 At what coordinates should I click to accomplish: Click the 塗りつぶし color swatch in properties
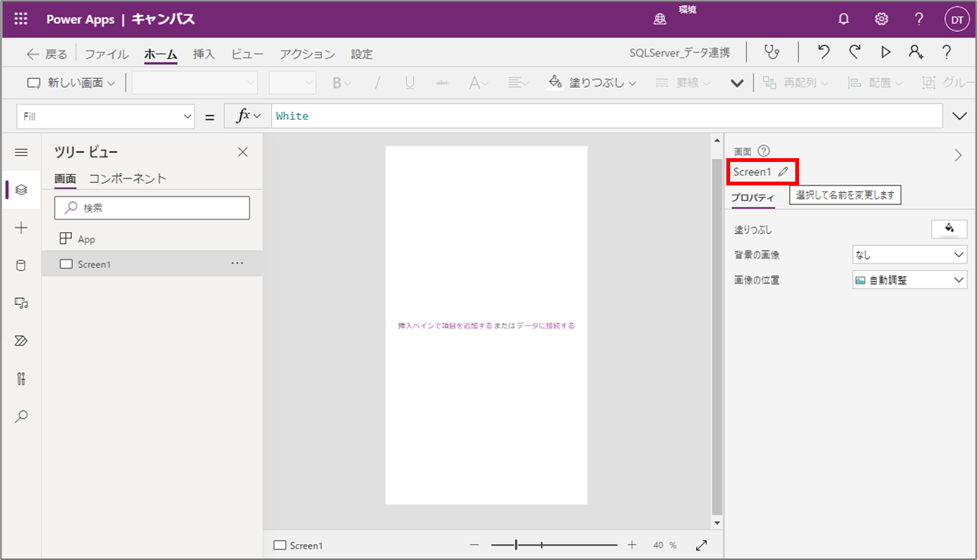pos(949,229)
